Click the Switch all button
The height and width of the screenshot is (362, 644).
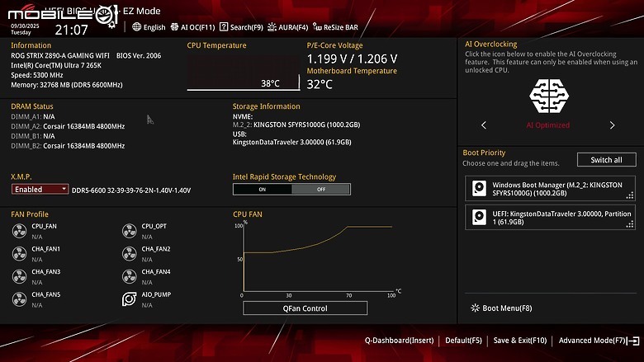(607, 160)
